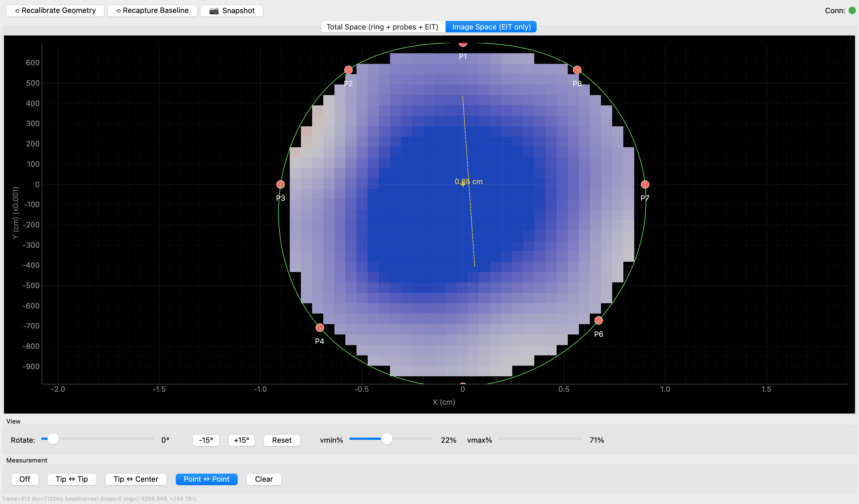Click the Recapture Baseline button
Screen dimensions: 859x504
tap(152, 11)
